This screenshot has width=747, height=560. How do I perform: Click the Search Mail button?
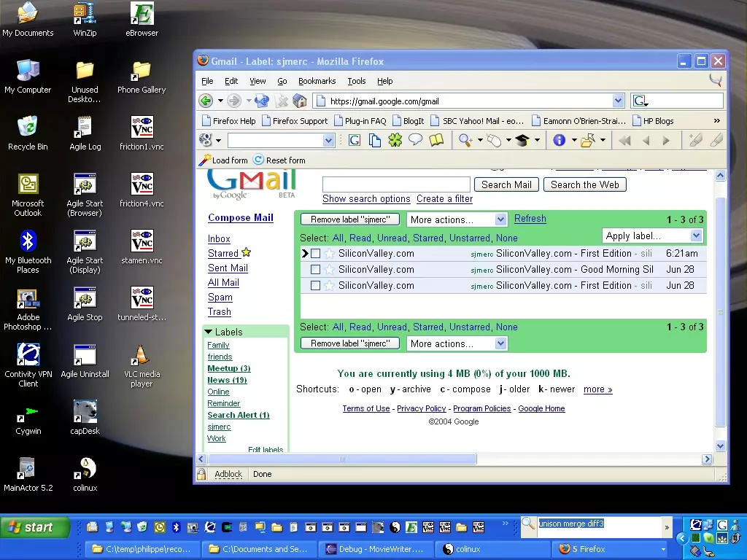point(506,184)
